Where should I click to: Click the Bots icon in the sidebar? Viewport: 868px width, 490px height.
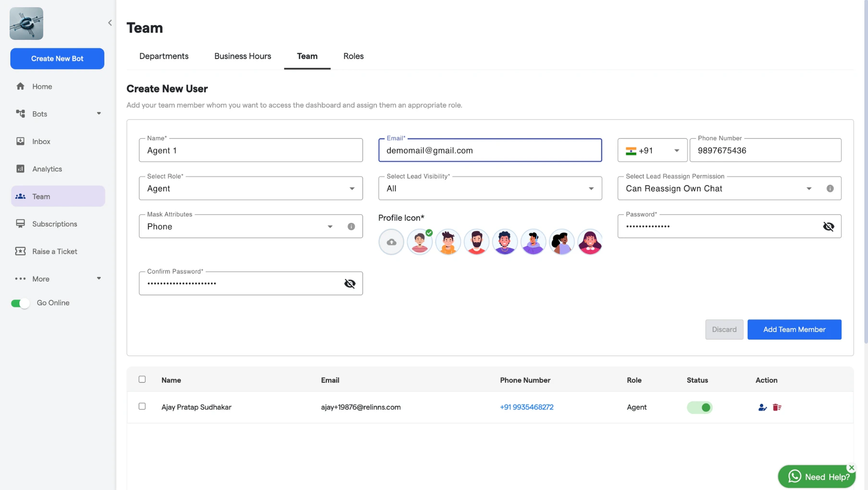tap(20, 114)
